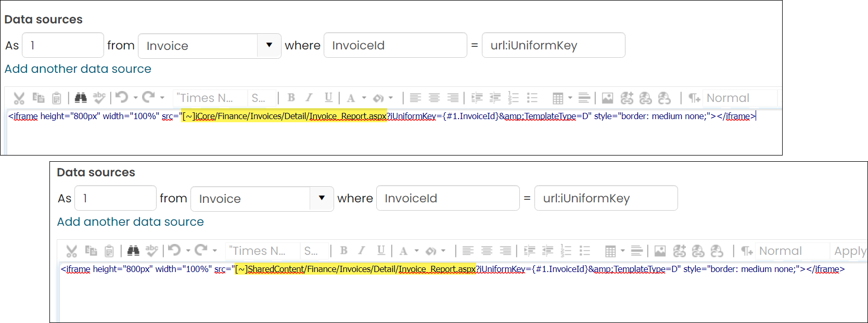Open image manager in upper editor toolbar
This screenshot has width=868, height=323.
point(607,98)
